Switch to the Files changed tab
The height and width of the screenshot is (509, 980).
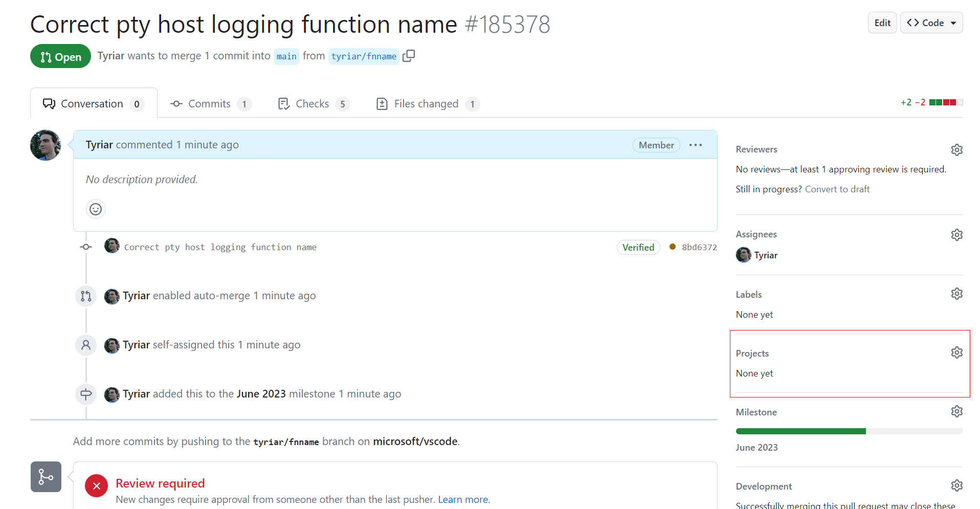pos(426,103)
